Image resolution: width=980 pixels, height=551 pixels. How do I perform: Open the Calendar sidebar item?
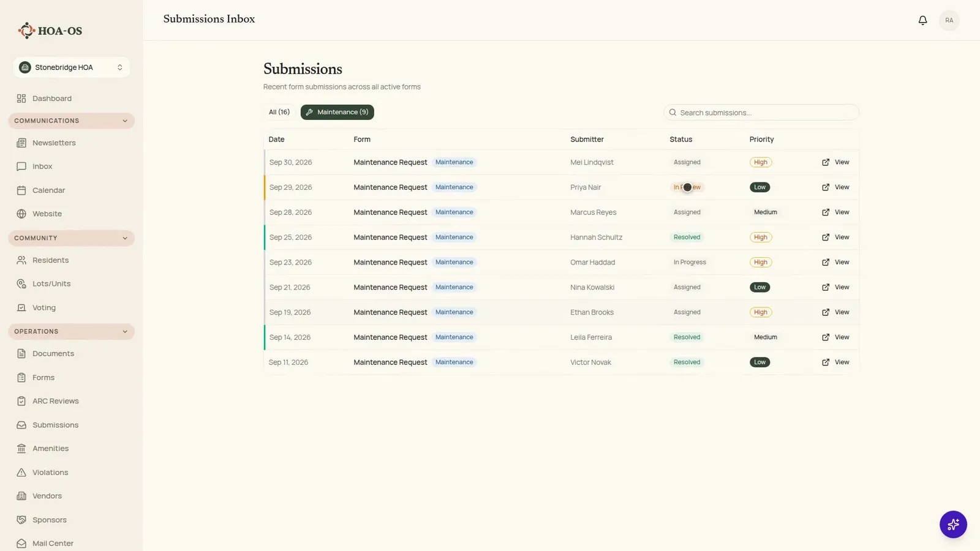tap(71, 190)
